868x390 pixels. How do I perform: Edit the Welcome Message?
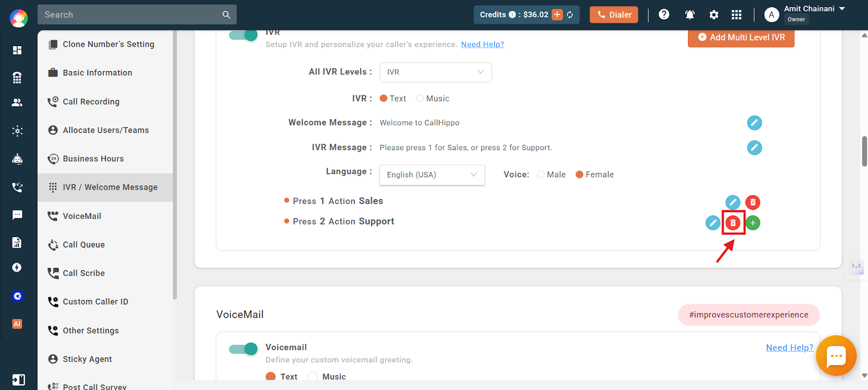click(x=754, y=123)
